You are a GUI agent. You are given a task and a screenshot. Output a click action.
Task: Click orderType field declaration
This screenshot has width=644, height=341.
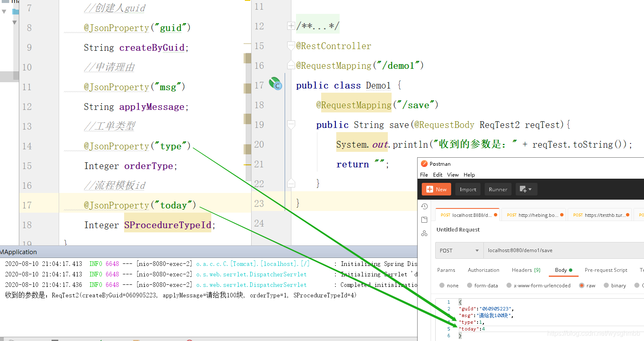coord(131,166)
